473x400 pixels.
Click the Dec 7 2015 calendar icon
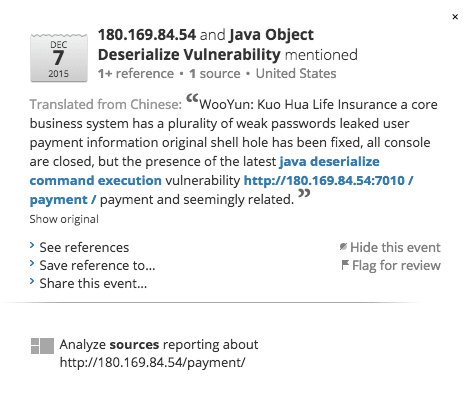click(59, 58)
